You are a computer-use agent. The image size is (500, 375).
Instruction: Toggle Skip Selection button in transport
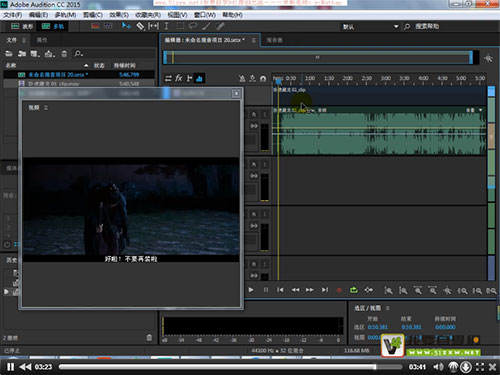pyautogui.click(x=368, y=290)
